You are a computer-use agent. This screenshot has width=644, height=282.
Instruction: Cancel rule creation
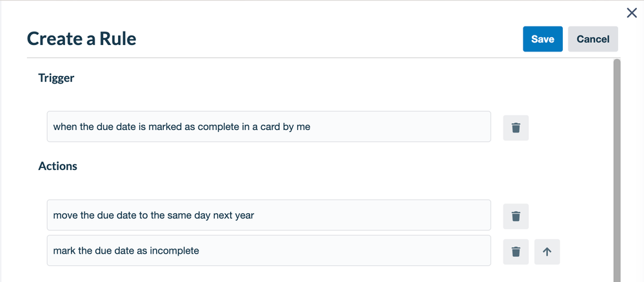click(x=592, y=39)
